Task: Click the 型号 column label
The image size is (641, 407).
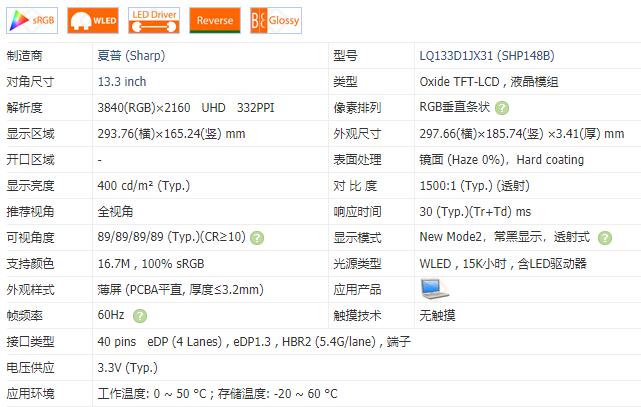Action: pos(345,56)
